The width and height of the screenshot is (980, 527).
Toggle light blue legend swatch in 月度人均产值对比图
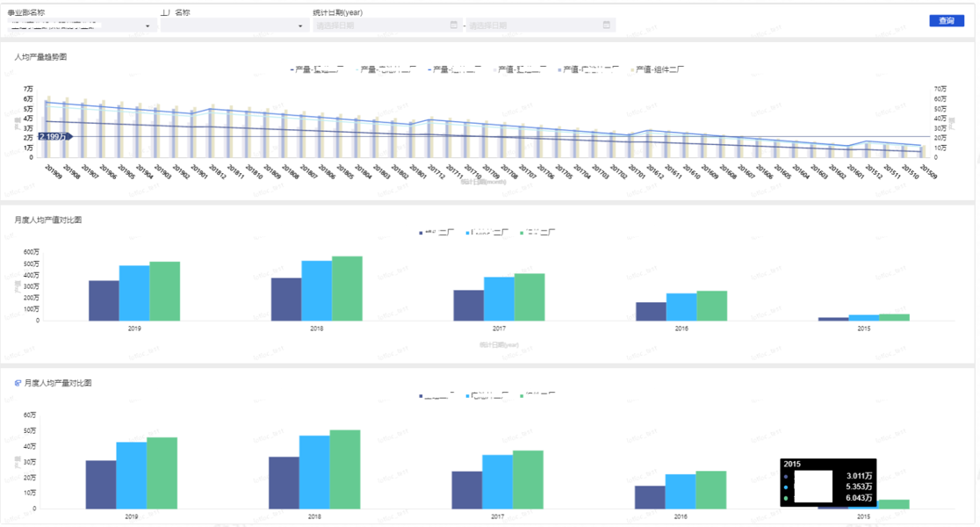pos(467,233)
